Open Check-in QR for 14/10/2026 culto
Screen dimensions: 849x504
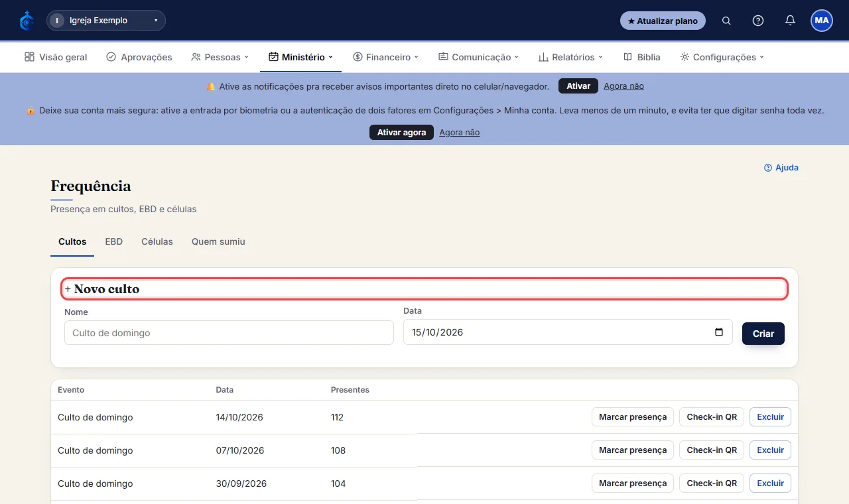click(x=712, y=417)
